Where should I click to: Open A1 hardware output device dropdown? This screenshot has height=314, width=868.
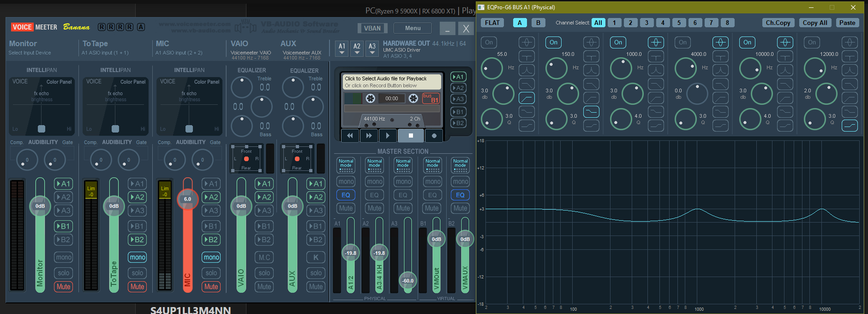342,48
